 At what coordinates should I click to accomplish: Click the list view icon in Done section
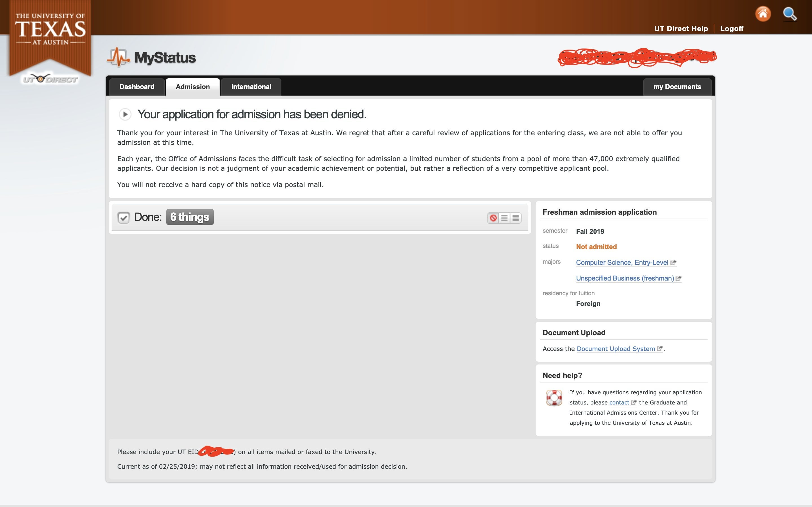click(x=504, y=217)
